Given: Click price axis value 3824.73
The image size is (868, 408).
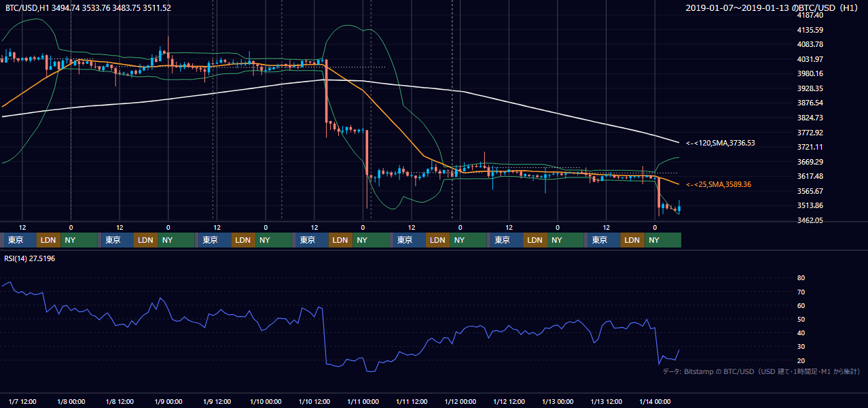Looking at the screenshot, I should [x=810, y=118].
